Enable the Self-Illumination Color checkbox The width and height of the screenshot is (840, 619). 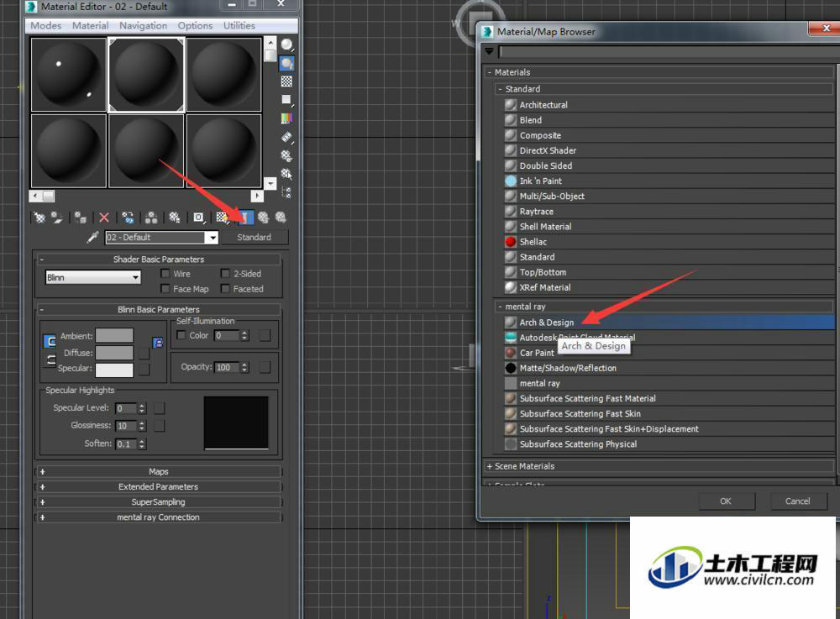tap(181, 336)
